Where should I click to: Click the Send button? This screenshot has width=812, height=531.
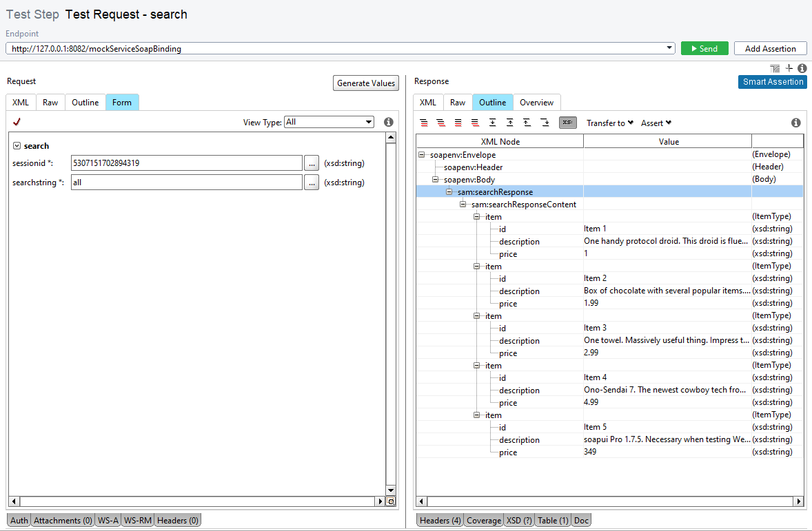[x=704, y=48]
